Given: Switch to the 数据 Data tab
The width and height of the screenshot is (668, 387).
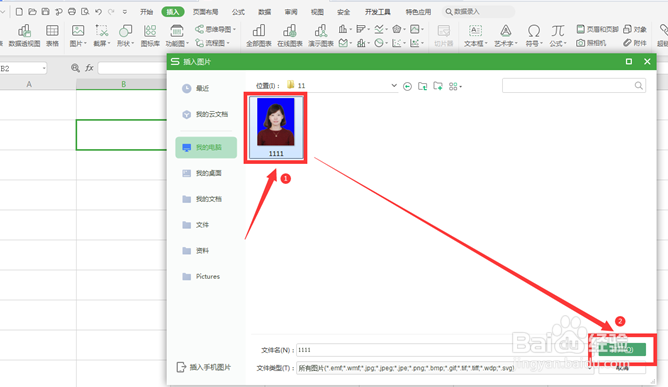Looking at the screenshot, I should 265,12.
